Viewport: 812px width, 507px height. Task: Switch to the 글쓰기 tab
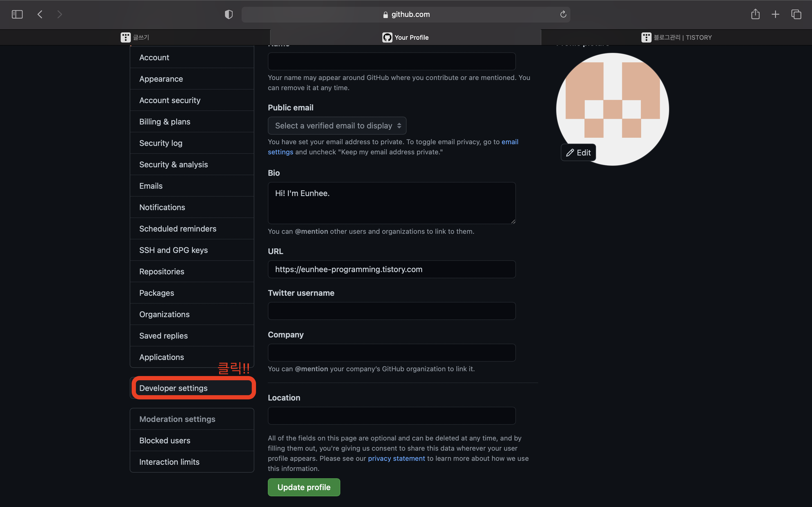click(x=135, y=37)
